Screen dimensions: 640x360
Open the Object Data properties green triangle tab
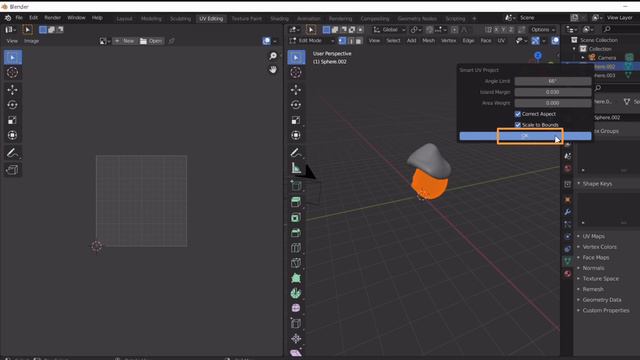[567, 261]
